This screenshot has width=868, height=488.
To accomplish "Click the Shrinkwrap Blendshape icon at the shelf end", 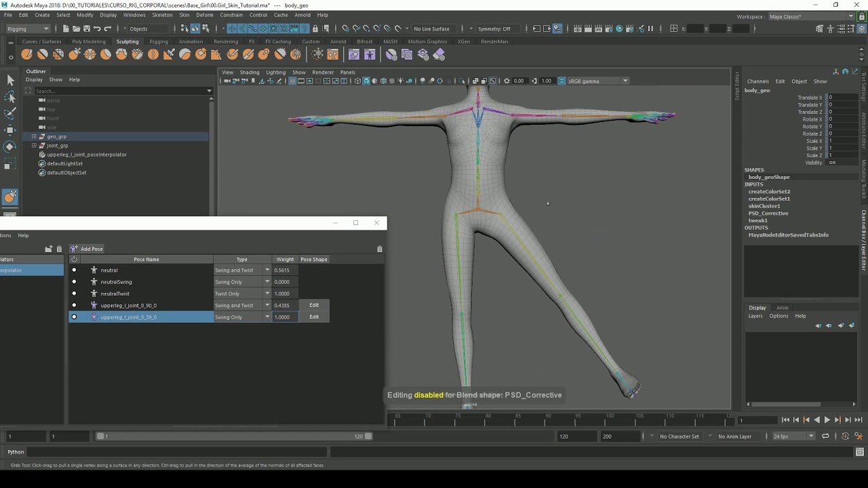I will coord(439,54).
